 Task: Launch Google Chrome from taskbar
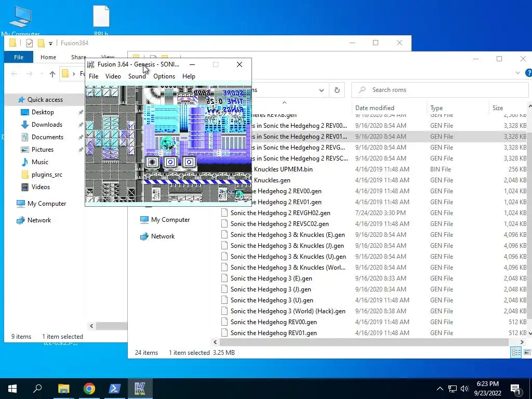(89, 389)
